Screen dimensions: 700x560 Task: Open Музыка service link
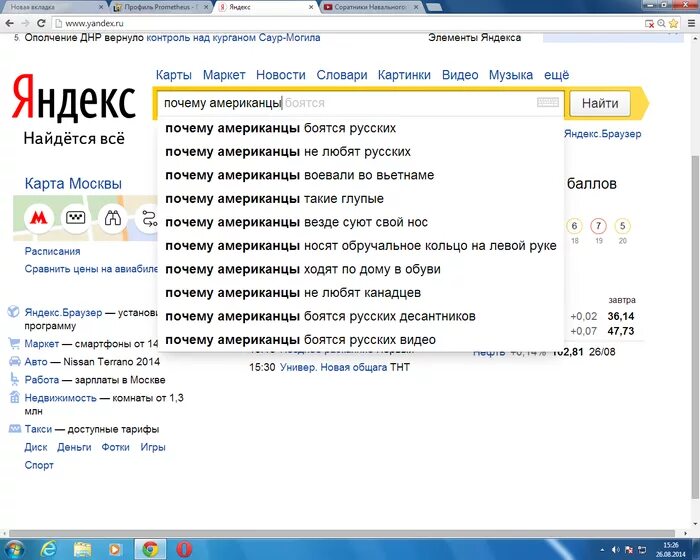511,75
